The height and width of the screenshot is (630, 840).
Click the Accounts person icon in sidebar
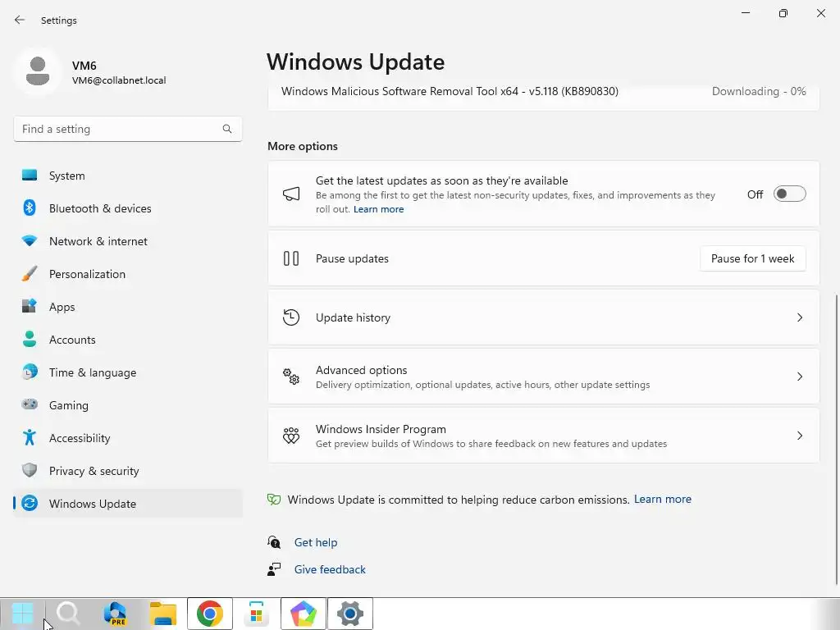pos(30,339)
